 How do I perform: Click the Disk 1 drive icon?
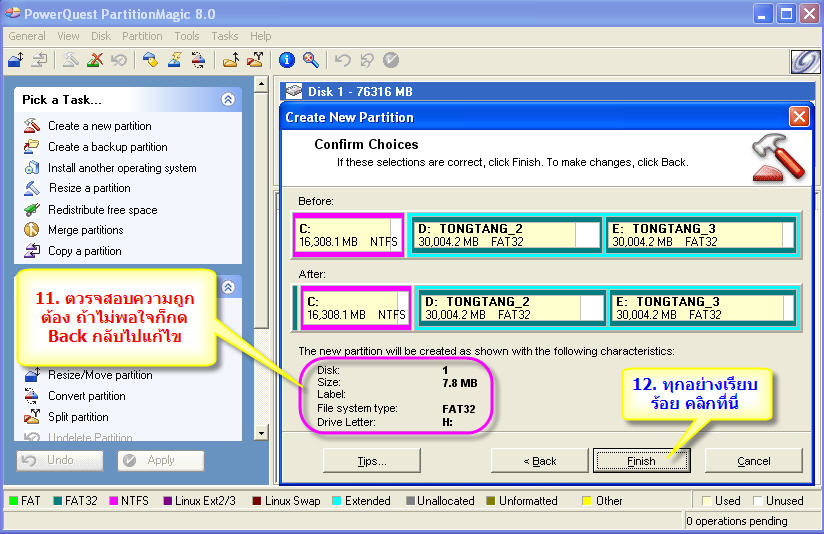294,91
